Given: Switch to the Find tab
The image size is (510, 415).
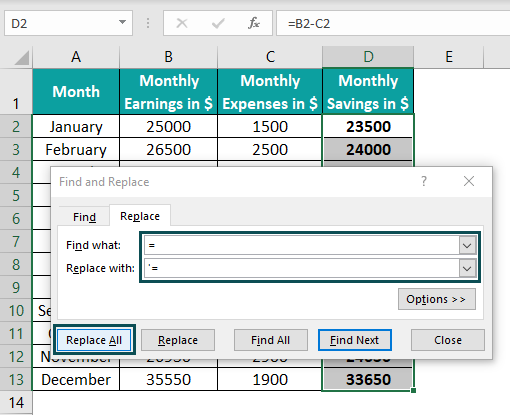Looking at the screenshot, I should pyautogui.click(x=84, y=217).
